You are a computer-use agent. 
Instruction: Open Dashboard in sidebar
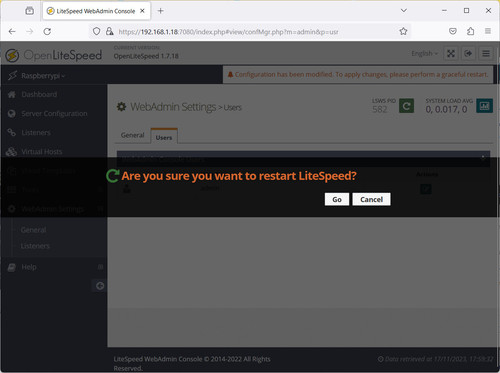[x=39, y=95]
